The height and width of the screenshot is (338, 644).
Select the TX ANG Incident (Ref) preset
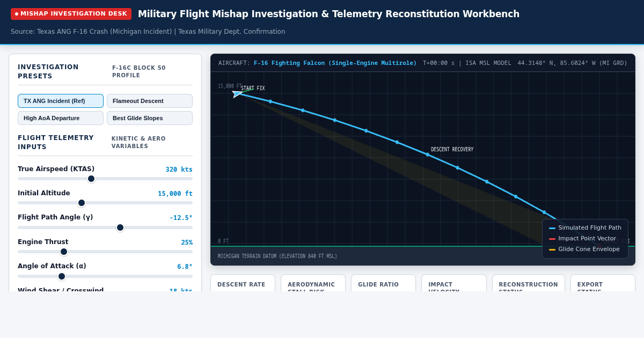61,101
